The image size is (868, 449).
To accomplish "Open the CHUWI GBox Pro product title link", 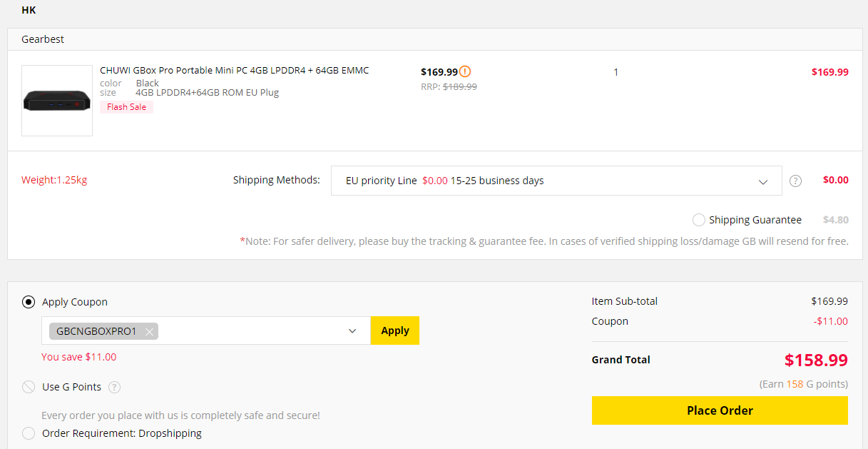I will (234, 70).
